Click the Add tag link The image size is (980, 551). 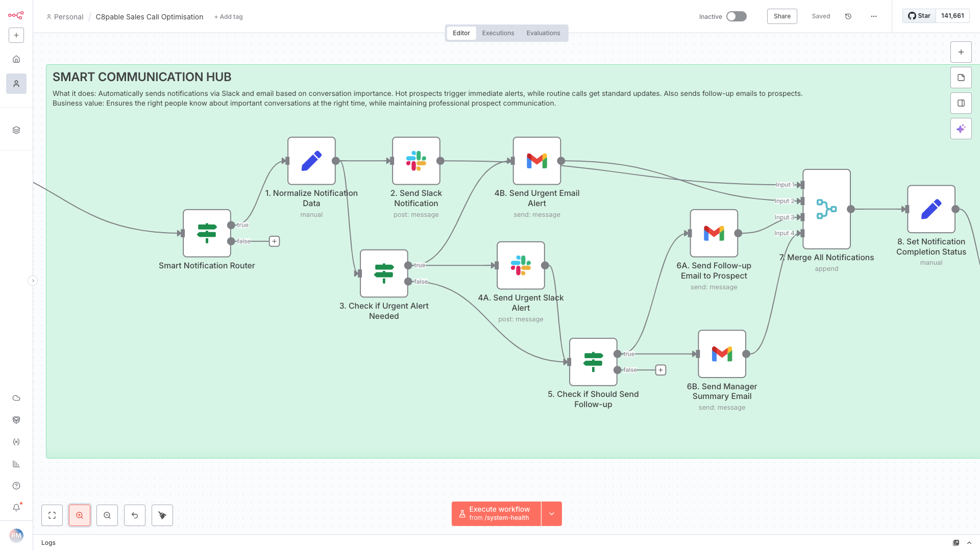(x=229, y=17)
